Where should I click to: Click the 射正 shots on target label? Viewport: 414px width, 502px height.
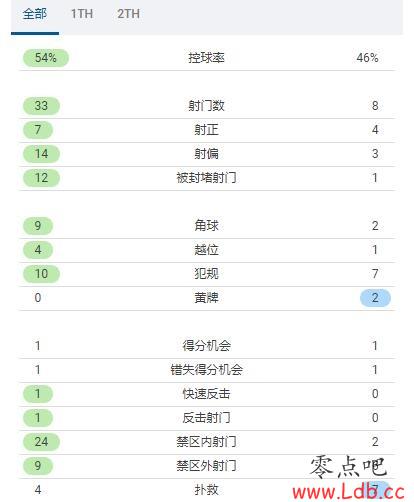click(206, 130)
